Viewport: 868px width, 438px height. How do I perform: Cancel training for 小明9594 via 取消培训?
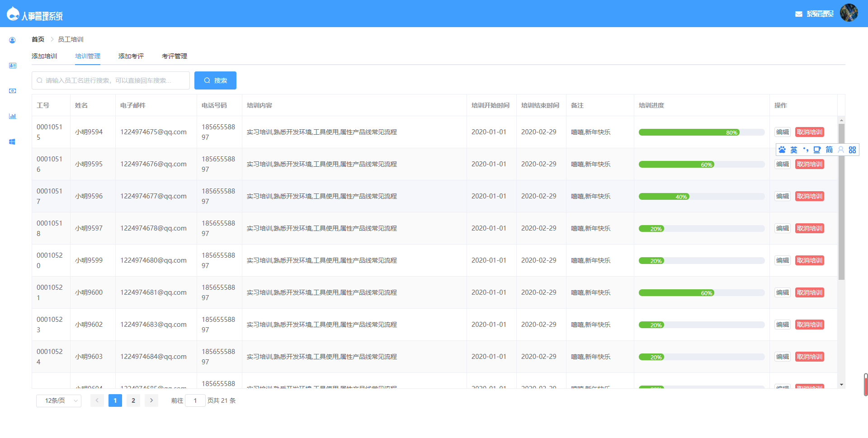809,132
